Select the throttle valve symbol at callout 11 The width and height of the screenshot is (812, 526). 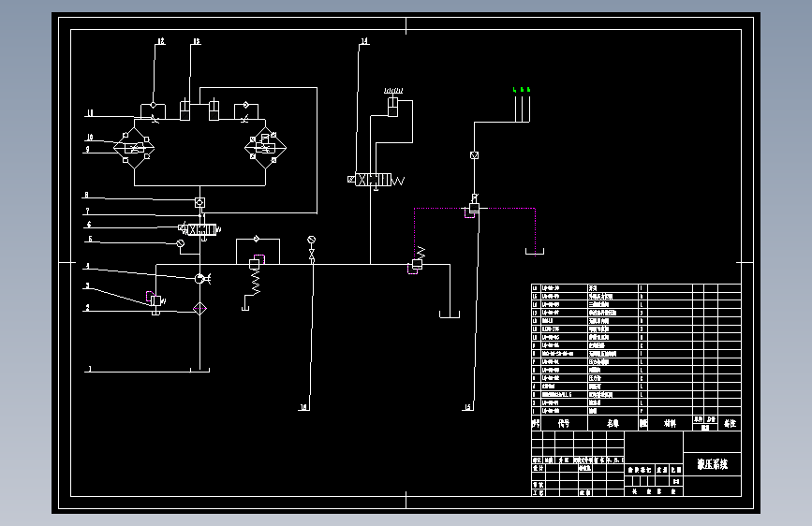pyautogui.click(x=155, y=120)
